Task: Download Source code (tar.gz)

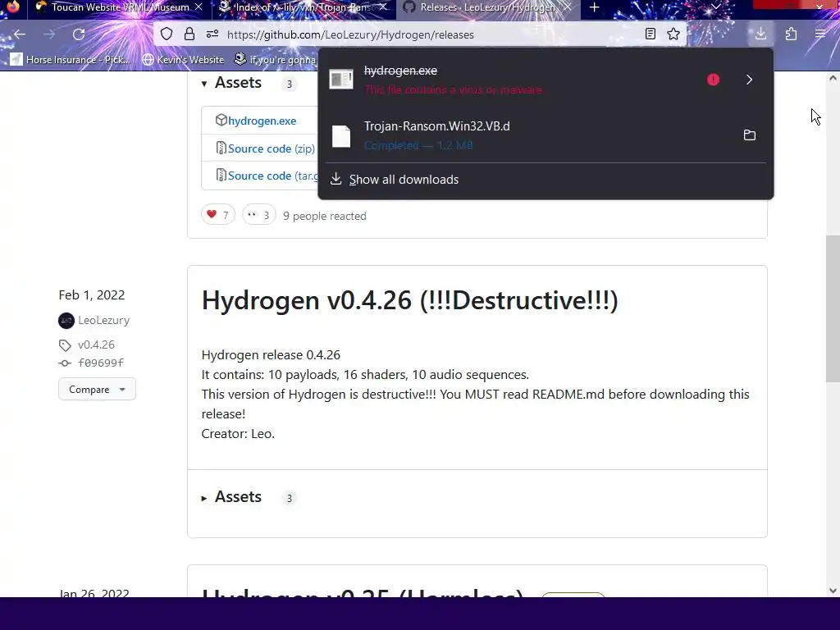Action: point(272,176)
